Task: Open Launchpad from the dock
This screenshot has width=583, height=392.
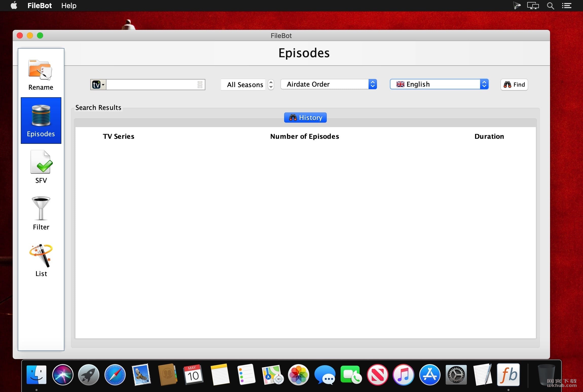Action: coord(88,375)
